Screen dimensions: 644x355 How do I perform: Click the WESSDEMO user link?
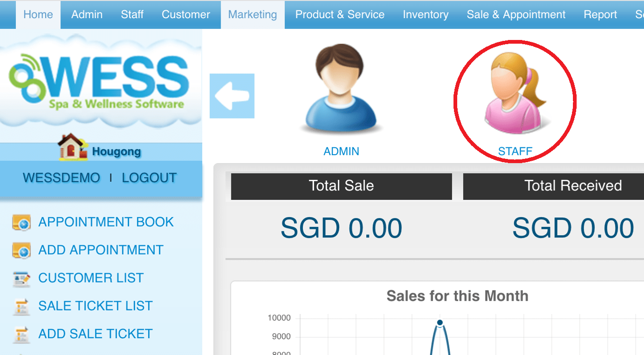pos(61,178)
